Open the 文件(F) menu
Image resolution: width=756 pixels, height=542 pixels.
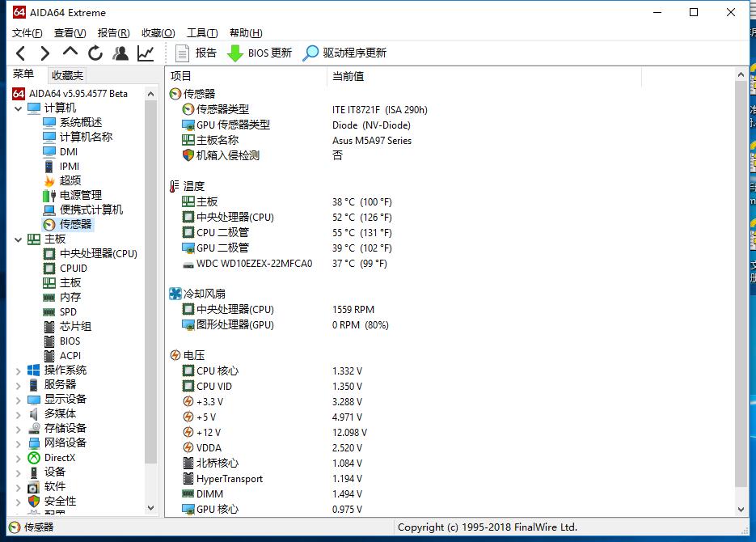[x=27, y=33]
